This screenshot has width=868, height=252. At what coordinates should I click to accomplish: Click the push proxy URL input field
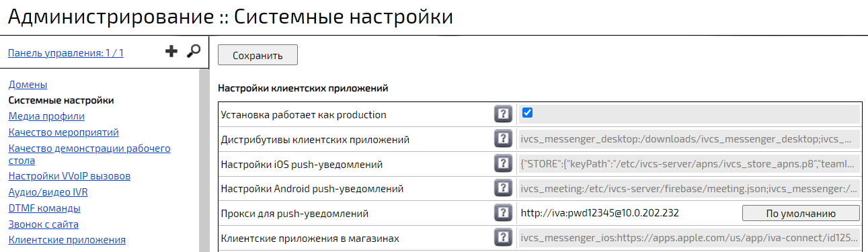629,214
